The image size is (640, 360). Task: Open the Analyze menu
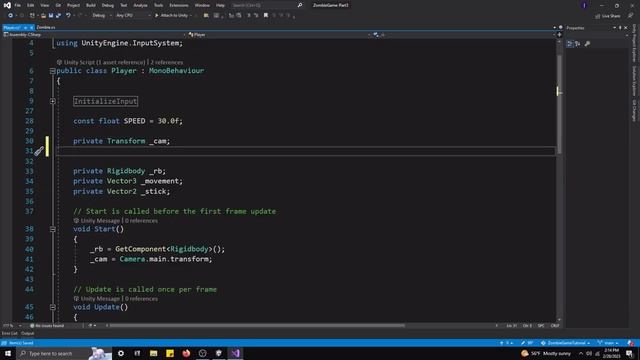(x=140, y=5)
